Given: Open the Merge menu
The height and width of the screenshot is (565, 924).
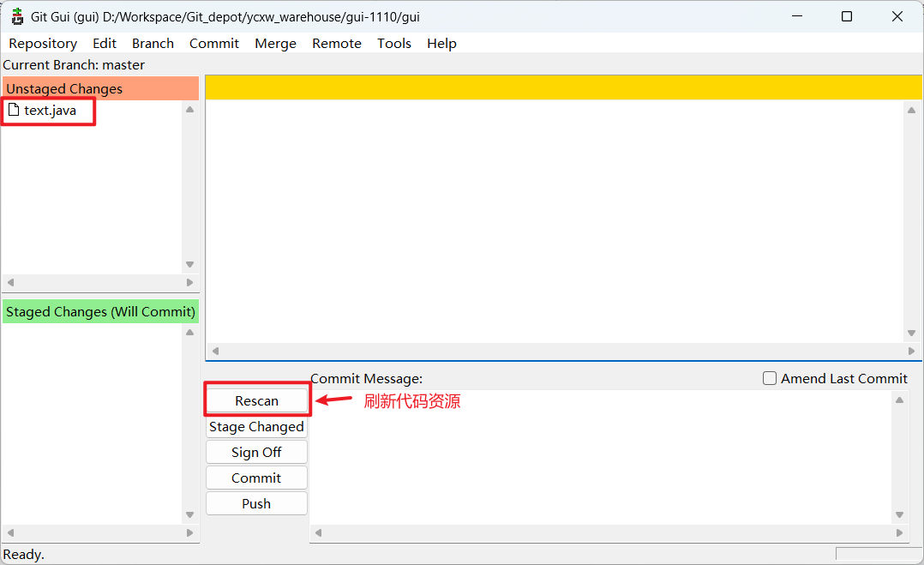Looking at the screenshot, I should coord(275,43).
